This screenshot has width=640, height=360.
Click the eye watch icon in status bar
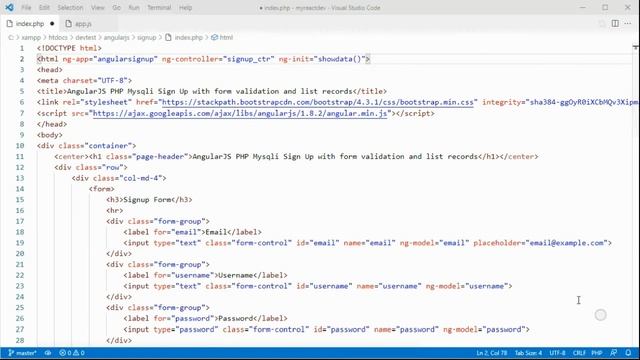coord(48,353)
